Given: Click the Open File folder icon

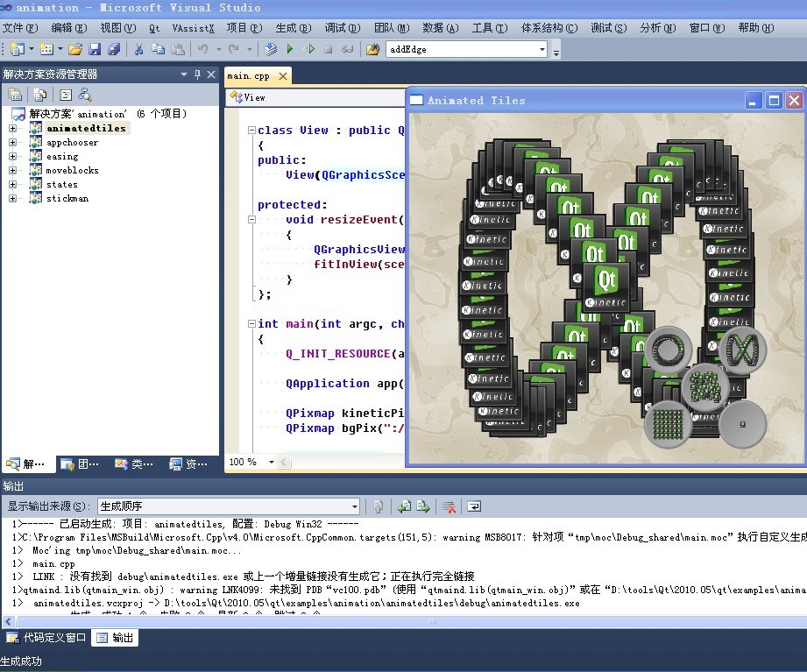Looking at the screenshot, I should click(75, 49).
